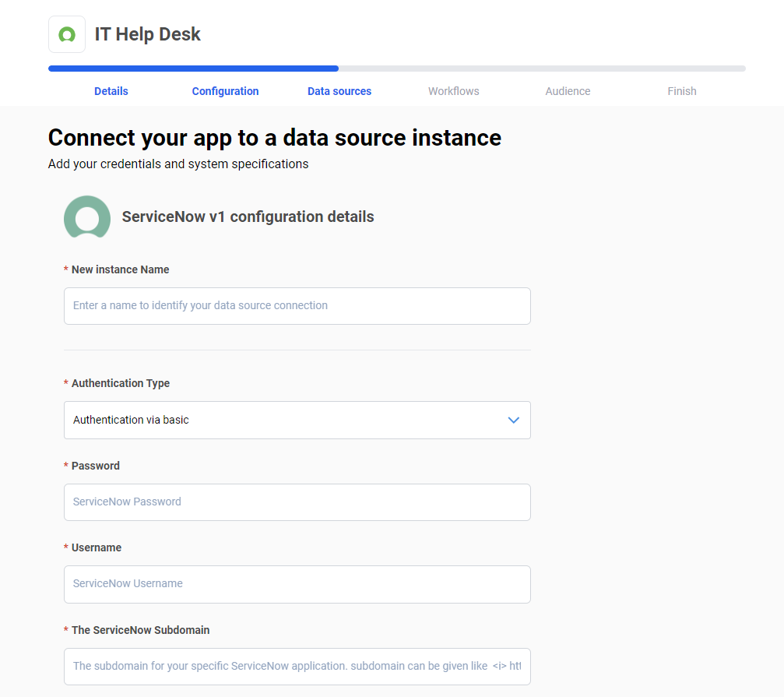Click the New instance Name input field

tap(297, 306)
